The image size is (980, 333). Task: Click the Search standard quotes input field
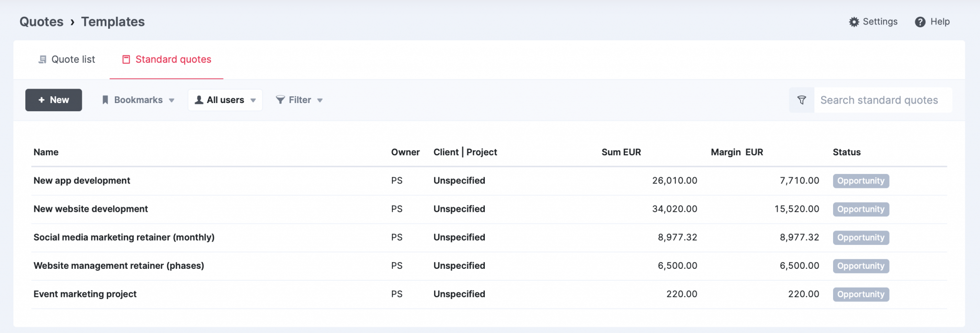pos(883,100)
